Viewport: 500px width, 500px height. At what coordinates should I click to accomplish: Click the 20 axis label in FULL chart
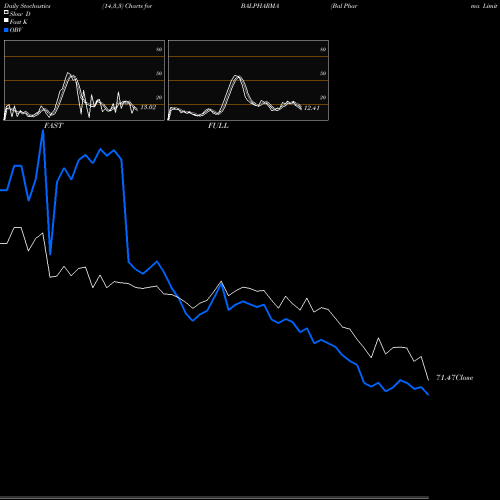[323, 97]
